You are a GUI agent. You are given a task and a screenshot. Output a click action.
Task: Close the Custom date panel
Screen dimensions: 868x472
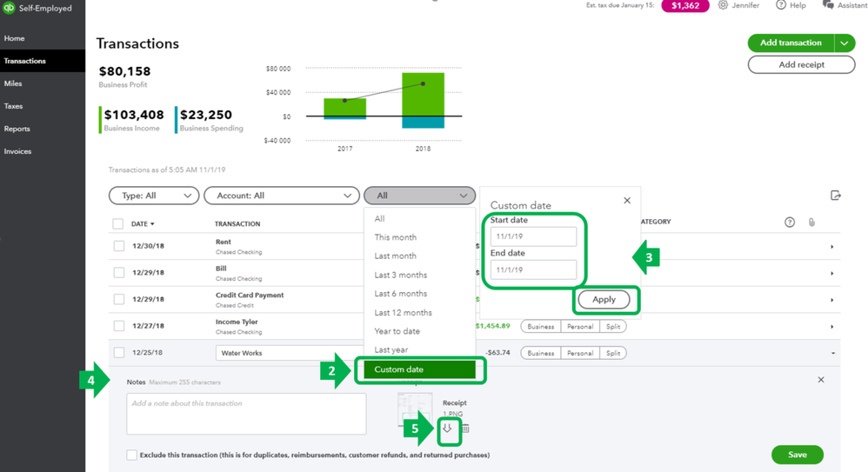tap(627, 200)
